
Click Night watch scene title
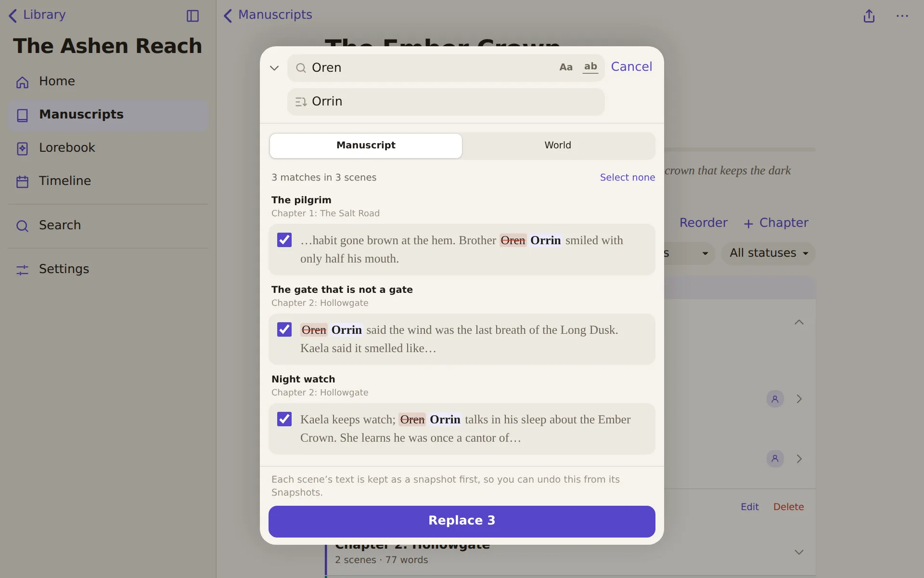303,379
